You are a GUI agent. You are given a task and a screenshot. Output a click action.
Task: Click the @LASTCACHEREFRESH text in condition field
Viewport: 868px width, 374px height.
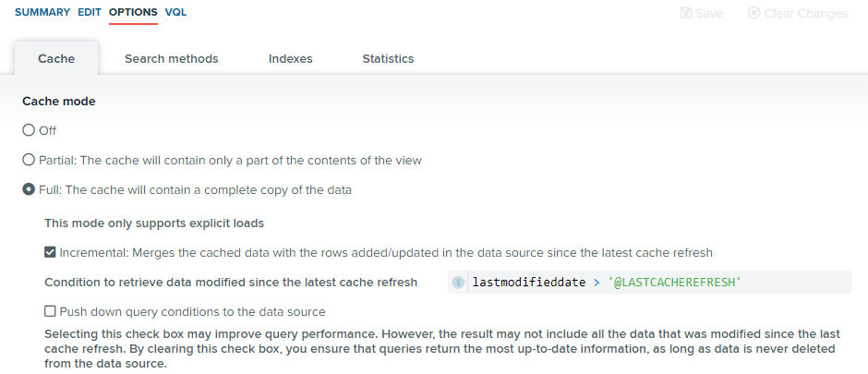point(674,283)
